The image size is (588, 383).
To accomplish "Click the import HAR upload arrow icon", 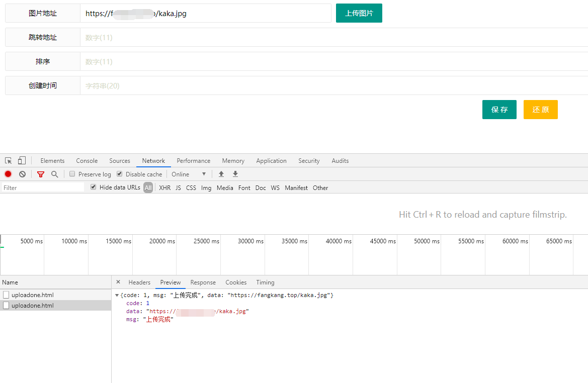I will [221, 174].
